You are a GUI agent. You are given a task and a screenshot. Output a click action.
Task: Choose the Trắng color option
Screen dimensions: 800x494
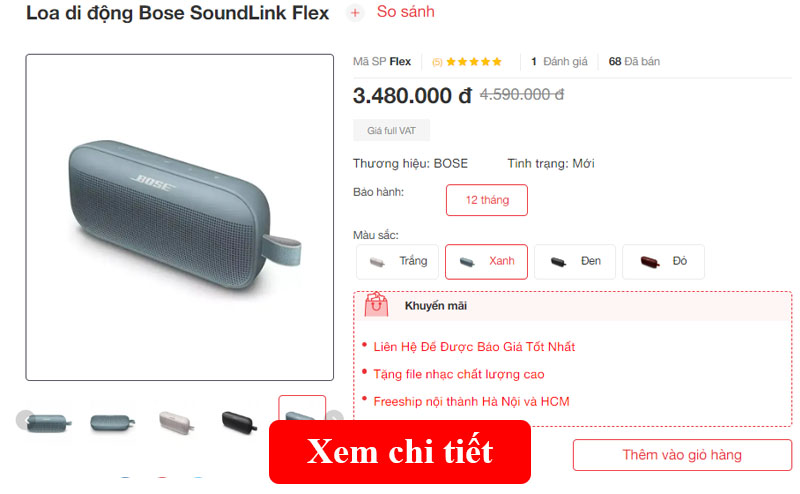(x=397, y=261)
